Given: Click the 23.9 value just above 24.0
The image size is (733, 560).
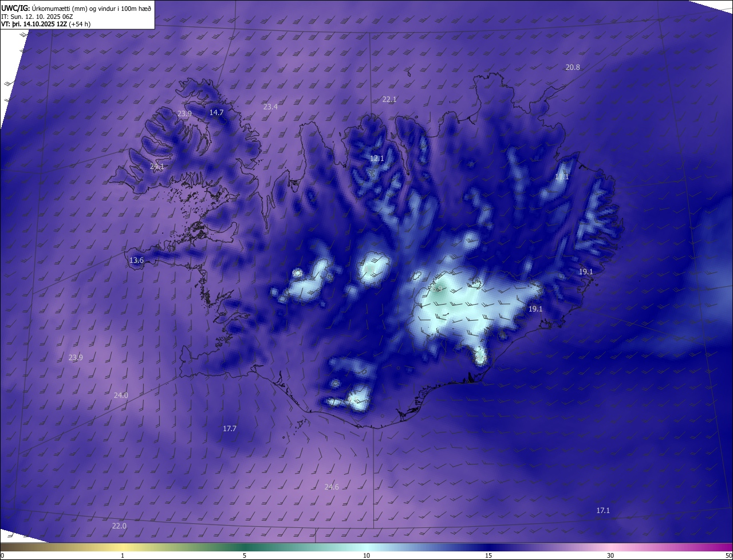Looking at the screenshot, I should [x=76, y=357].
